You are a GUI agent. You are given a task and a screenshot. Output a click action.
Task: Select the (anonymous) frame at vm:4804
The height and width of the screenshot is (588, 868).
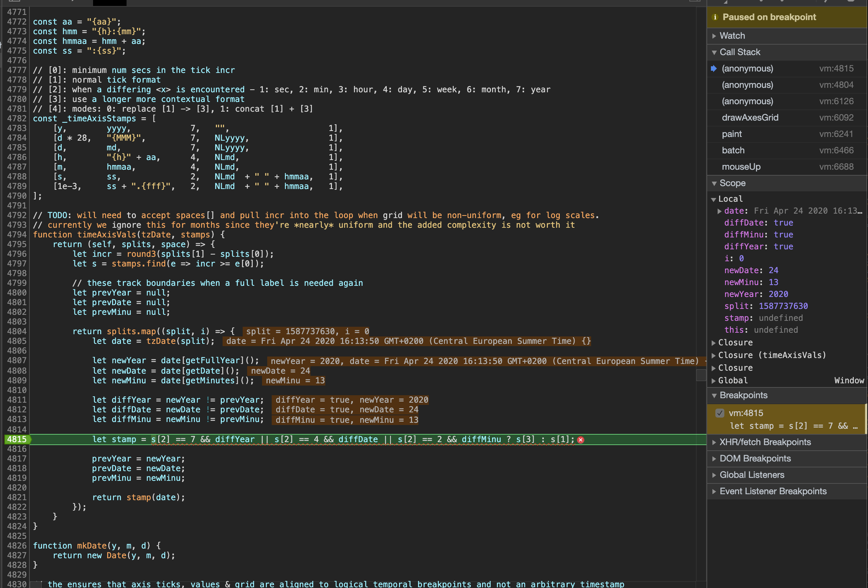(x=787, y=85)
